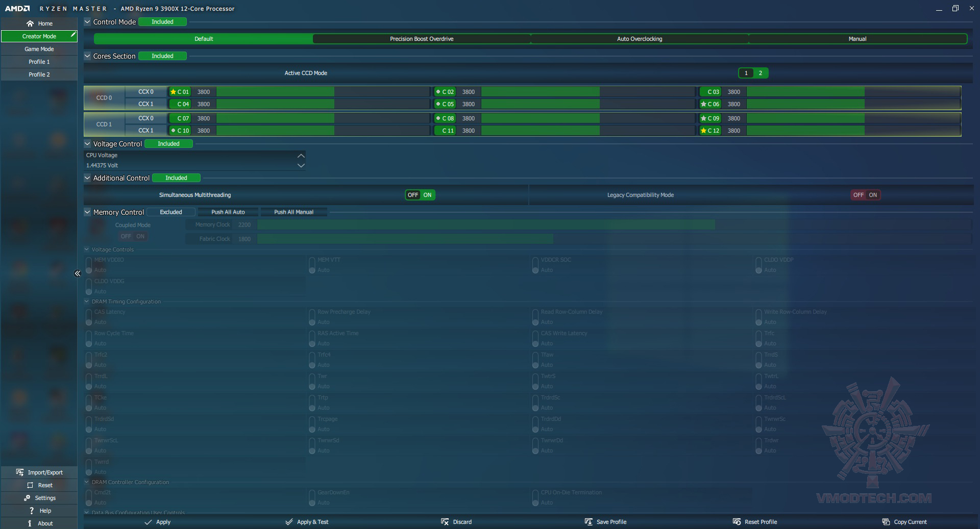980x529 pixels.
Task: Collapse the Memory Control section
Action: 87,212
